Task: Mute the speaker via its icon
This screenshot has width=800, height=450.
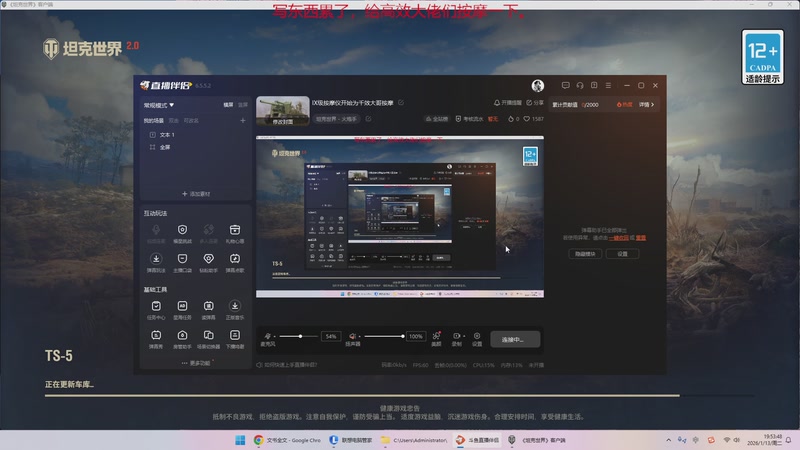Action: 352,336
